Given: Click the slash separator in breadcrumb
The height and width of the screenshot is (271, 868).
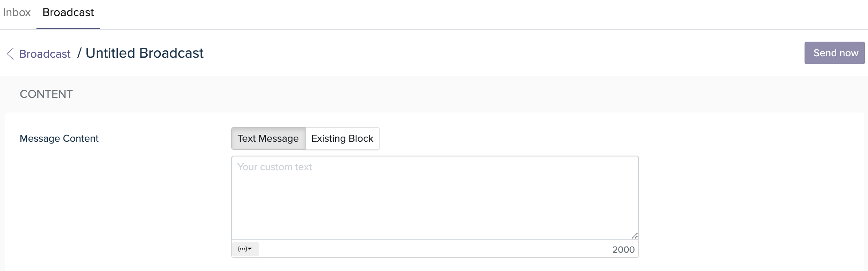Looking at the screenshot, I should [79, 53].
